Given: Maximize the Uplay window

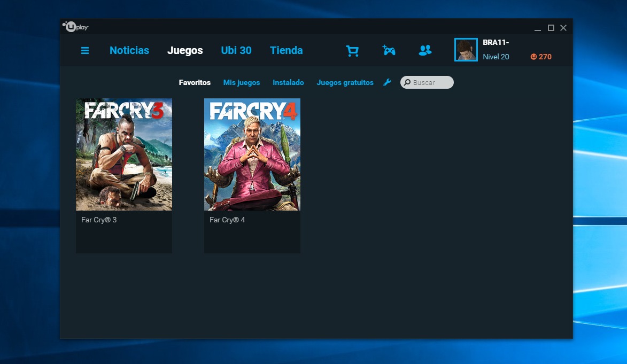Looking at the screenshot, I should coord(551,28).
